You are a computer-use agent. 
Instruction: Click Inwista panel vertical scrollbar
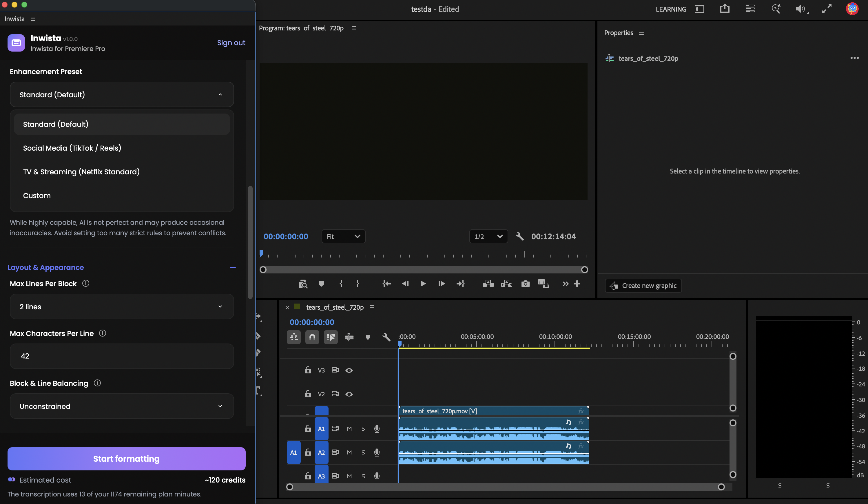[250, 243]
